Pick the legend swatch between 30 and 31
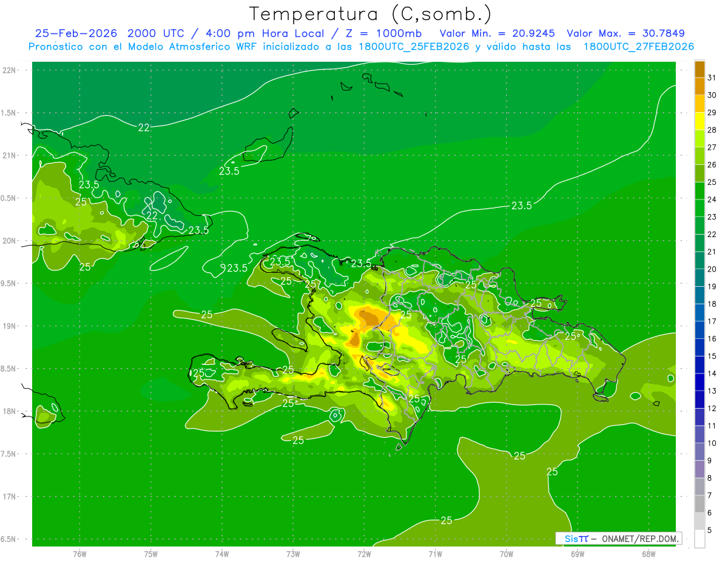The height and width of the screenshot is (562, 728). (699, 86)
